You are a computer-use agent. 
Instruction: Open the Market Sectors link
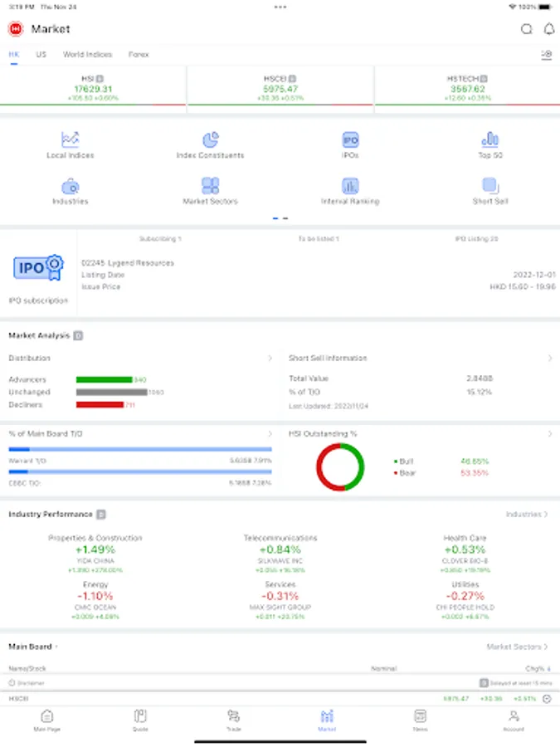tap(517, 647)
